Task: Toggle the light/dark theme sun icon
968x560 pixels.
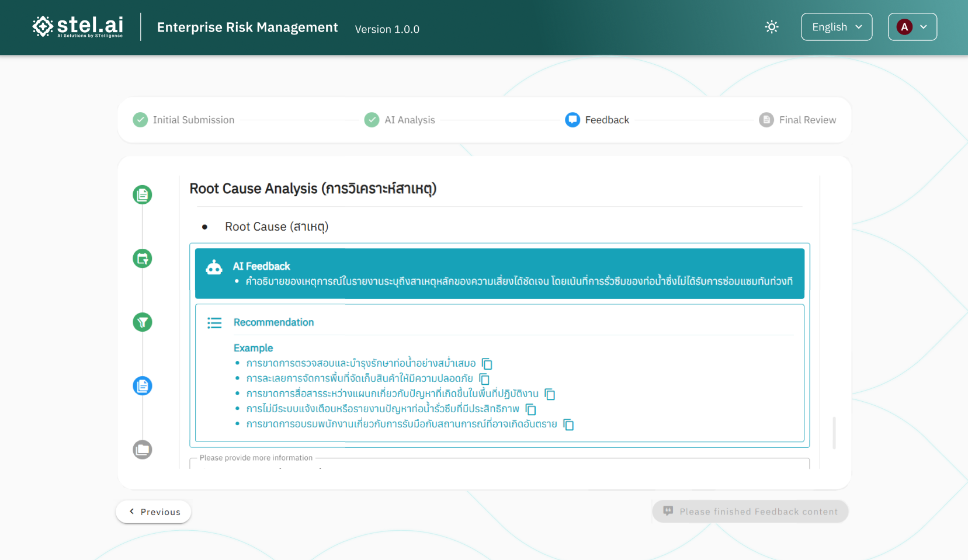Action: click(772, 27)
